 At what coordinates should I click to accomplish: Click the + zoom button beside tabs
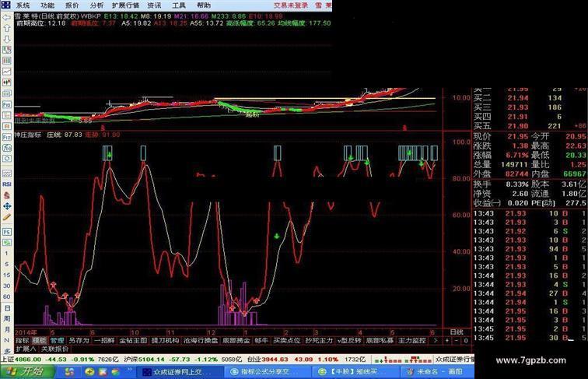coord(447,340)
